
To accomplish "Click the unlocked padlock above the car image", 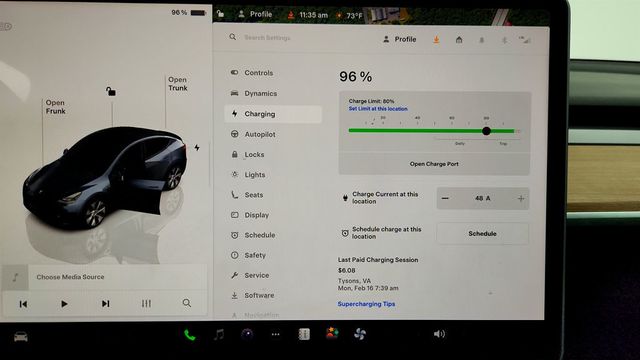I will point(111,91).
